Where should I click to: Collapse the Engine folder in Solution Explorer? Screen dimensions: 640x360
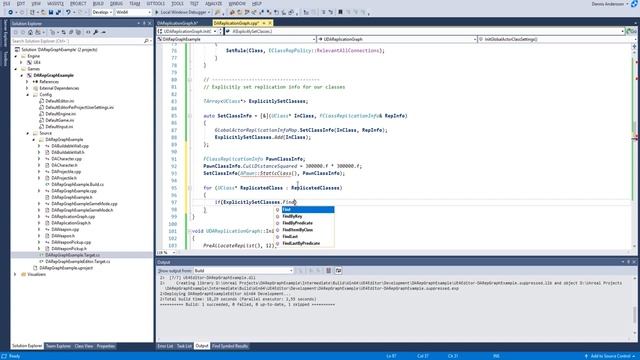coord(16,56)
